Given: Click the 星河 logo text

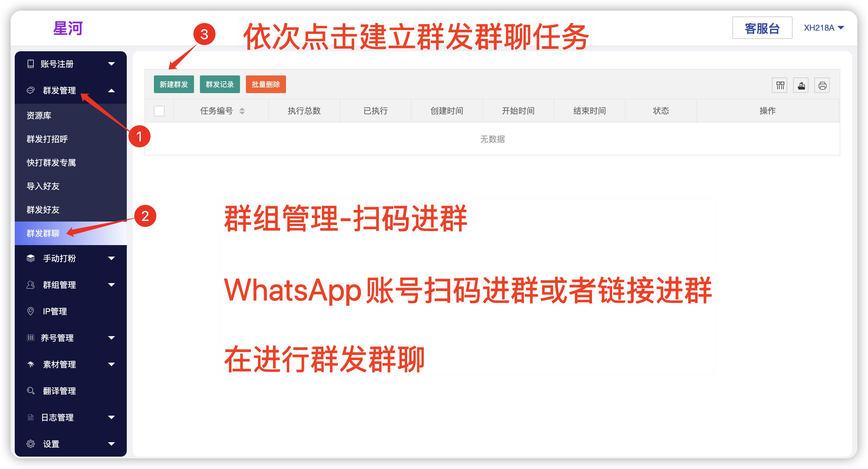Looking at the screenshot, I should tap(68, 28).
